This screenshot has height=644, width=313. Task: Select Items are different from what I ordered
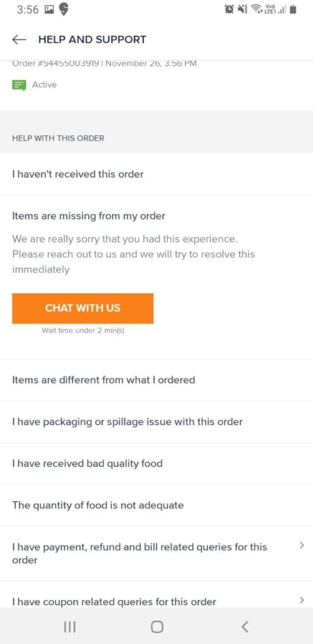156,380
